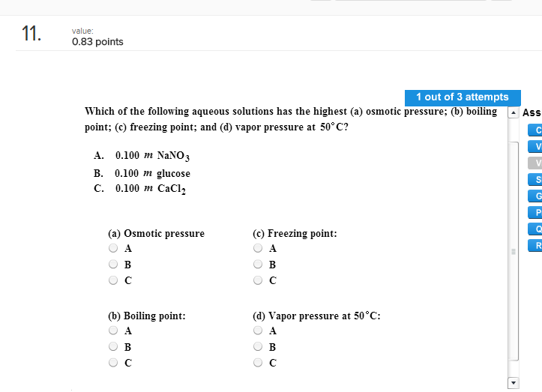Screen dimensions: 542x392
Task: Select A for vapor pressure at 50°C
Action: pyautogui.click(x=258, y=331)
